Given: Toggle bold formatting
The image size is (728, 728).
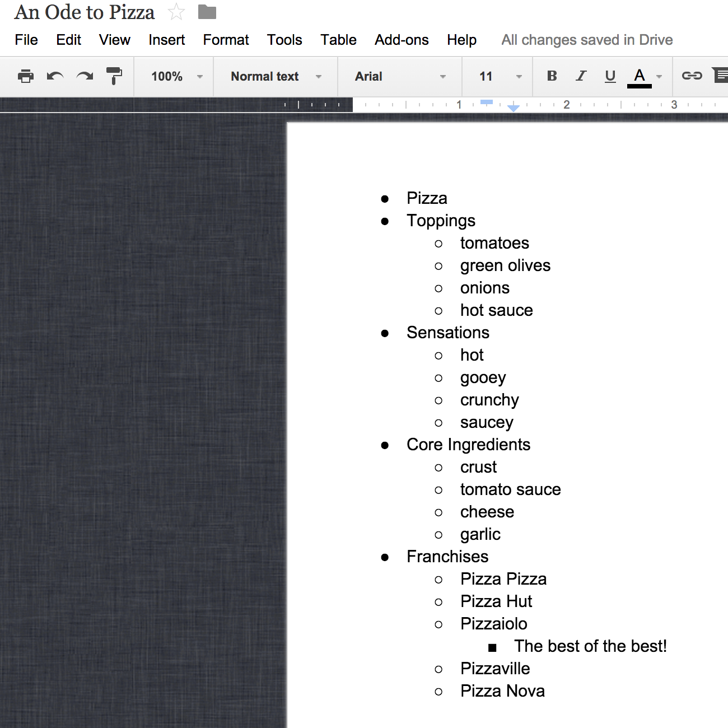Looking at the screenshot, I should pyautogui.click(x=552, y=76).
